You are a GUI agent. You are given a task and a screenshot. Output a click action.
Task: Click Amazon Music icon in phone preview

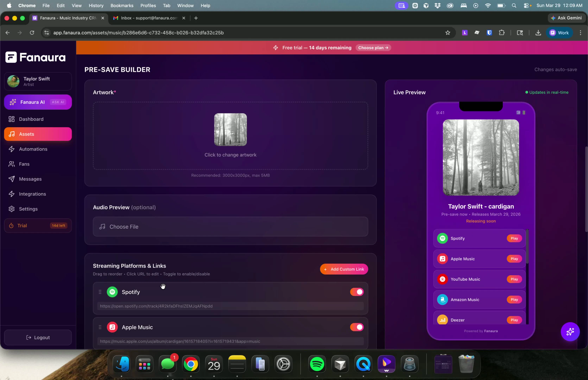tap(442, 300)
